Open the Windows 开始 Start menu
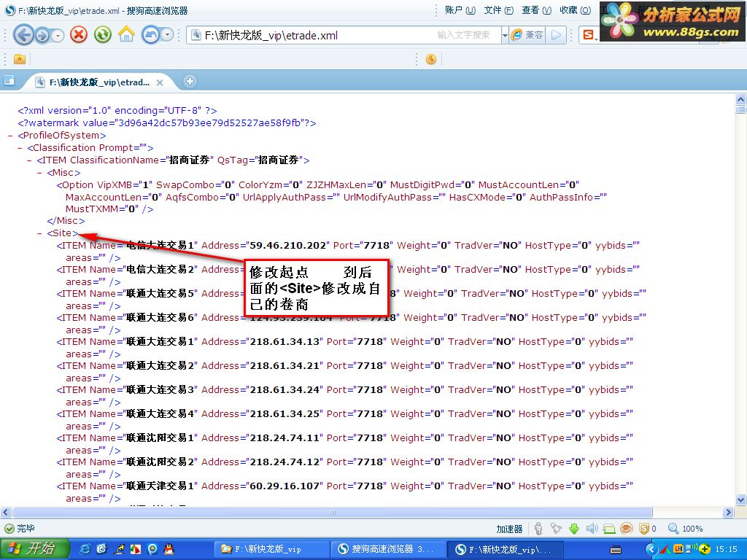Screen dimensions: 747x560 click(35, 549)
